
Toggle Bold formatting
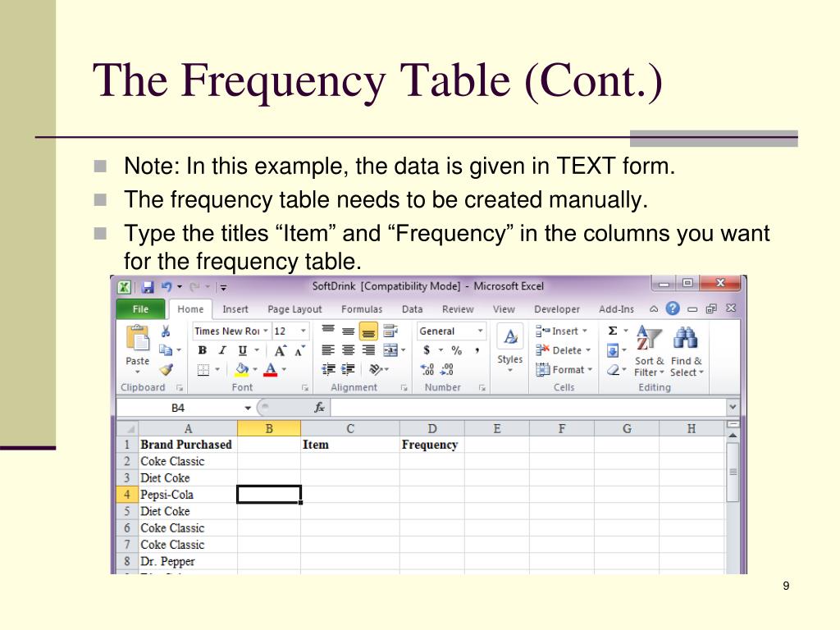[202, 350]
